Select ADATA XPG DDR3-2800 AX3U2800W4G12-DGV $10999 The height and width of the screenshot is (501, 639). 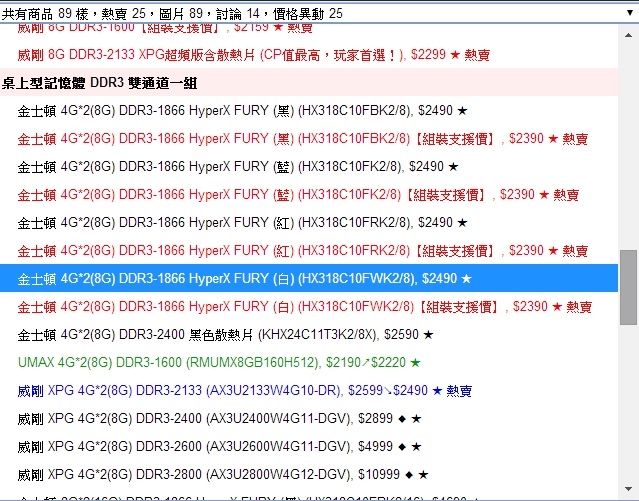pyautogui.click(x=309, y=475)
